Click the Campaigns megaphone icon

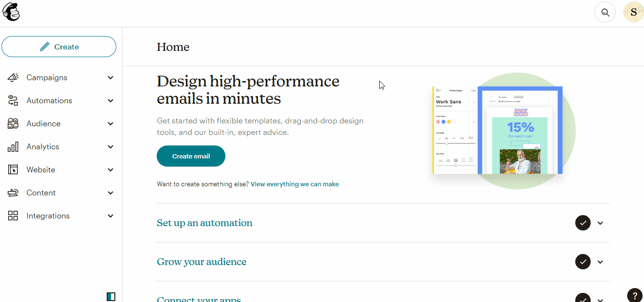(x=13, y=77)
